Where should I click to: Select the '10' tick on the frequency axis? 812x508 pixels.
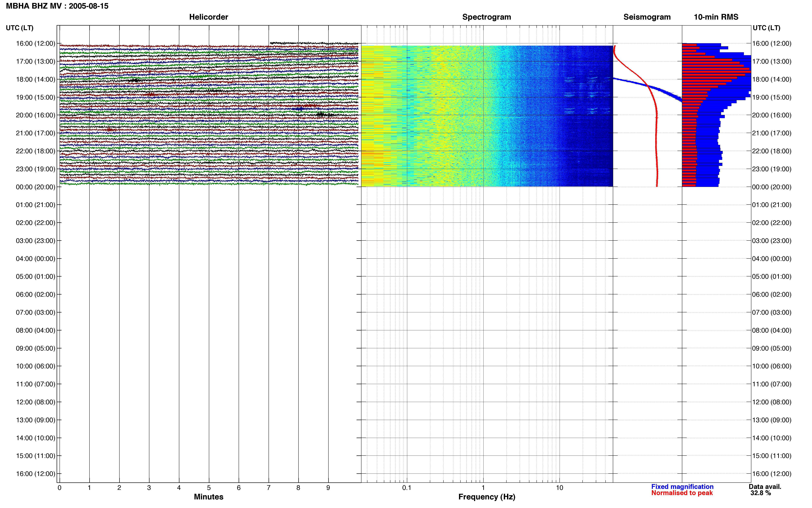click(x=559, y=488)
